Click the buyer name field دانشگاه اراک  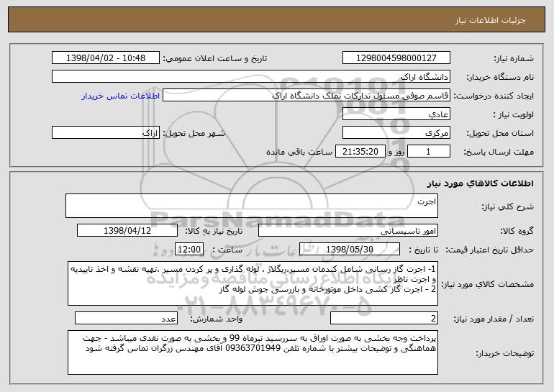tap(251, 76)
